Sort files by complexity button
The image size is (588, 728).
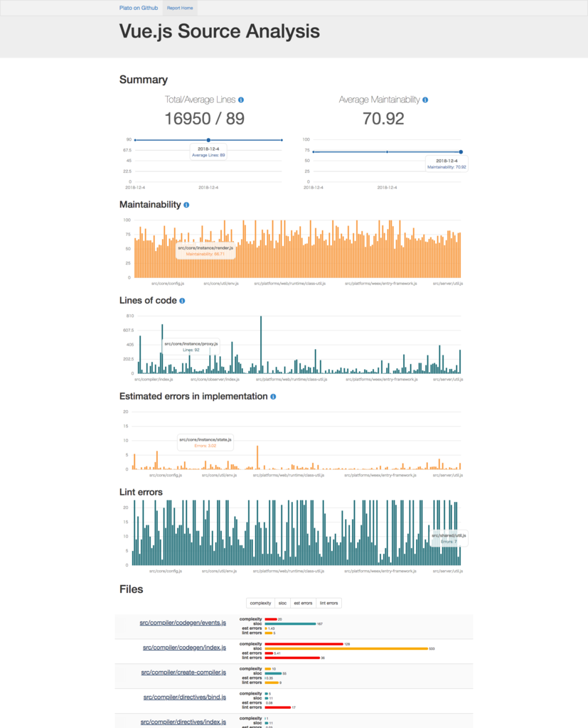tap(260, 603)
